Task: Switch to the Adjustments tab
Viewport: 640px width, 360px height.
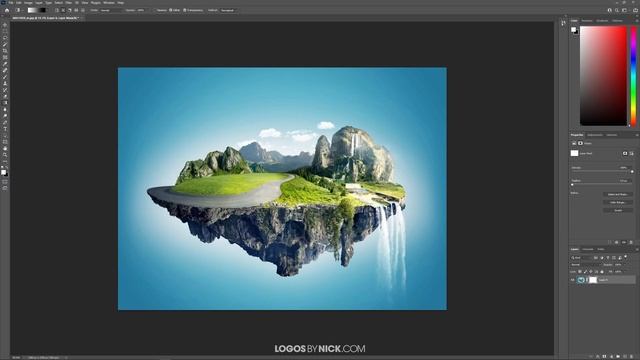Action: 595,135
